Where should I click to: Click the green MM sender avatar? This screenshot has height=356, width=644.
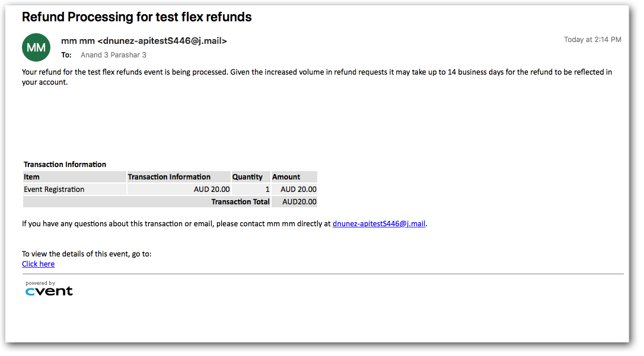tap(36, 47)
